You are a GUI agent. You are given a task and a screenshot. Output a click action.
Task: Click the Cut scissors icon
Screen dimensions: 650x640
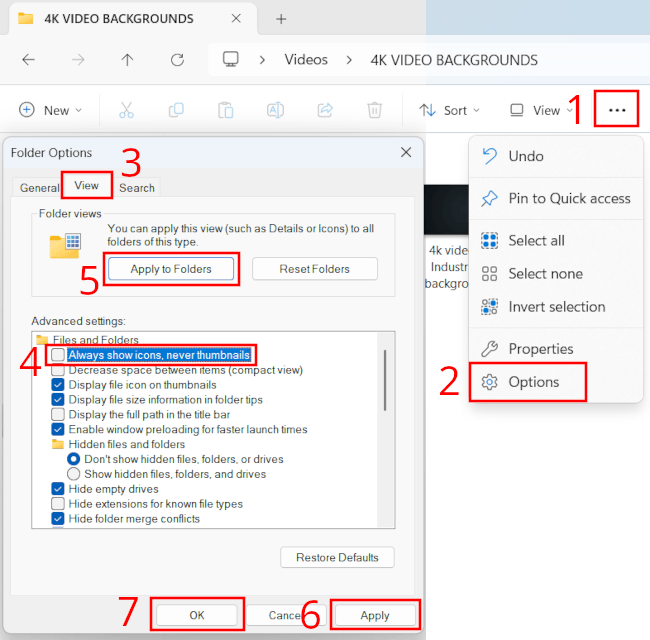click(x=126, y=110)
